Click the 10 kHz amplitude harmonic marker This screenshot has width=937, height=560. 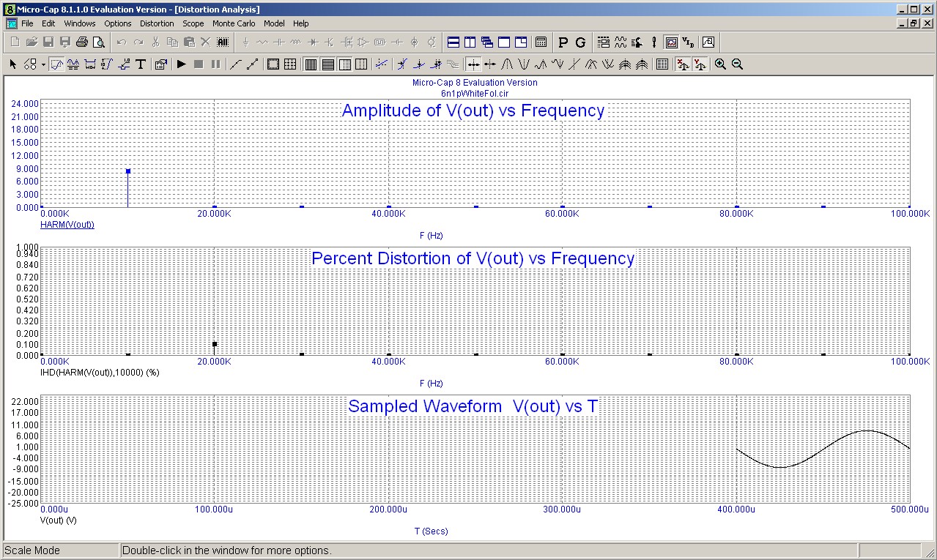tap(128, 171)
